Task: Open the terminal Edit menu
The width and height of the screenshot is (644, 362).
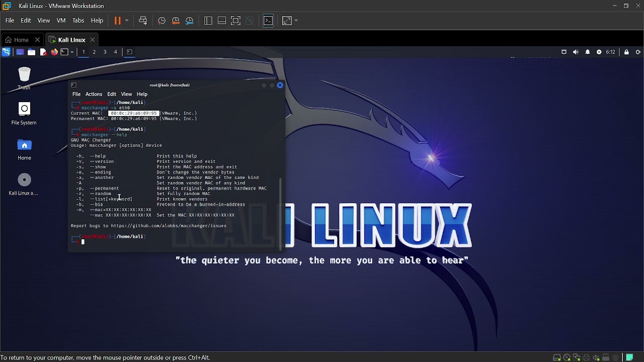Action: tap(112, 94)
